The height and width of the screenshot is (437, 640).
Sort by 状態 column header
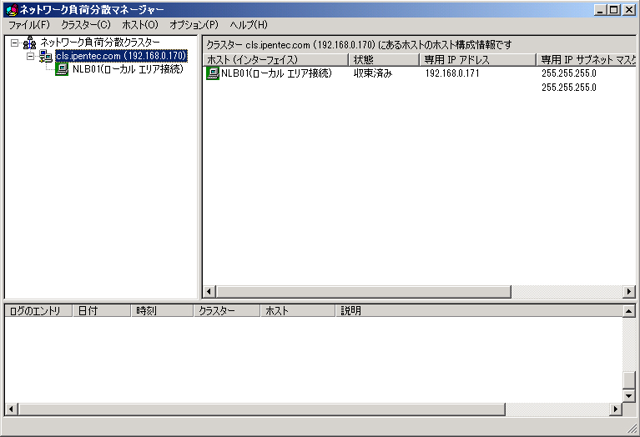click(x=384, y=60)
